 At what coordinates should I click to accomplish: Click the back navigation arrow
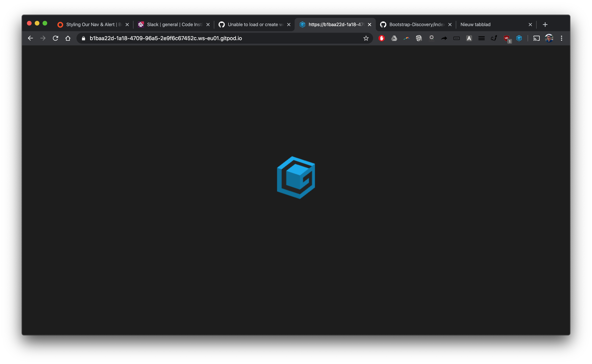point(30,38)
